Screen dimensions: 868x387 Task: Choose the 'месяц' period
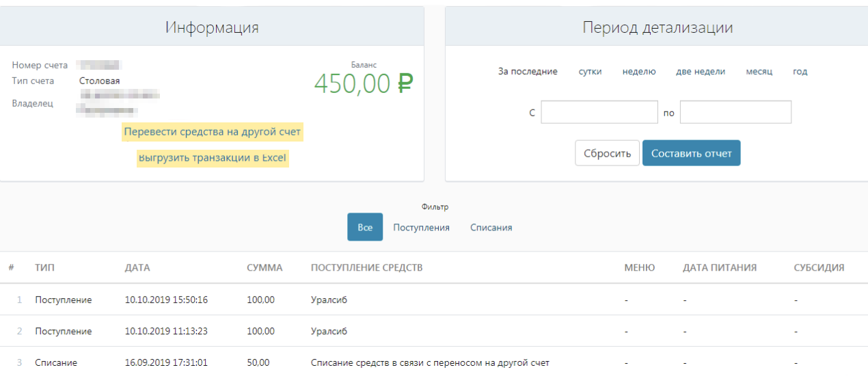[x=759, y=72]
